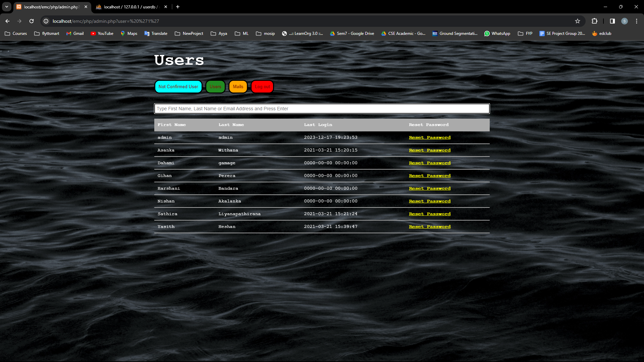Open the orange Mails button
644x362 pixels.
coord(238,87)
